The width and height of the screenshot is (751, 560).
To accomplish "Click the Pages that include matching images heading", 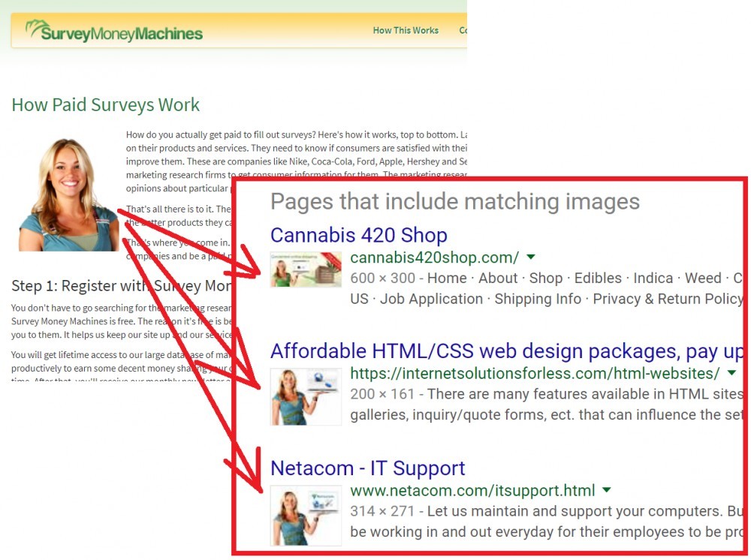I will (x=455, y=201).
